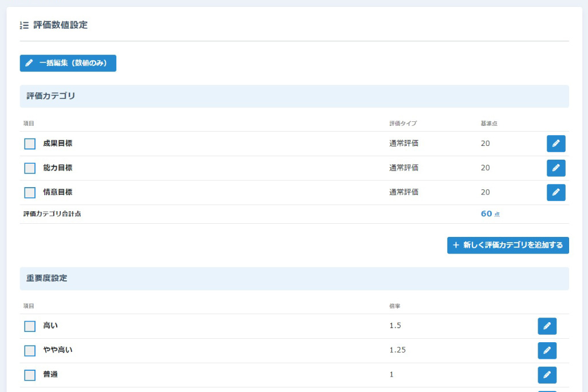Tick the 成果目標 checkbox
Image resolution: width=588 pixels, height=392 pixels.
[x=30, y=144]
